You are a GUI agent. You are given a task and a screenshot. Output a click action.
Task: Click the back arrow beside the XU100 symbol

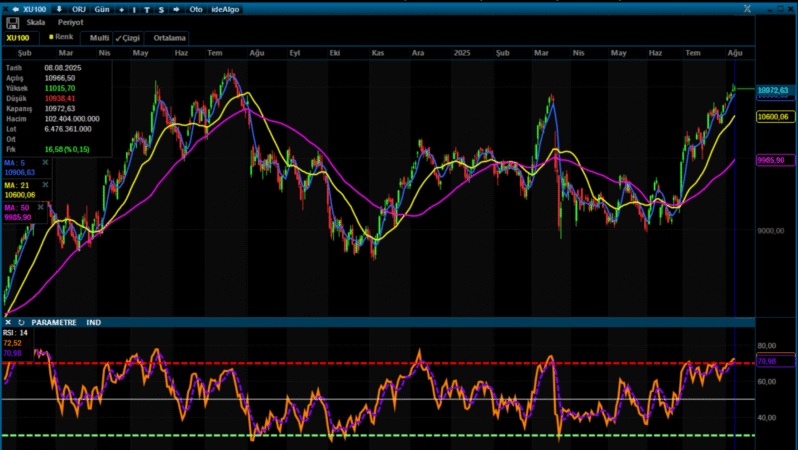[x=16, y=9]
